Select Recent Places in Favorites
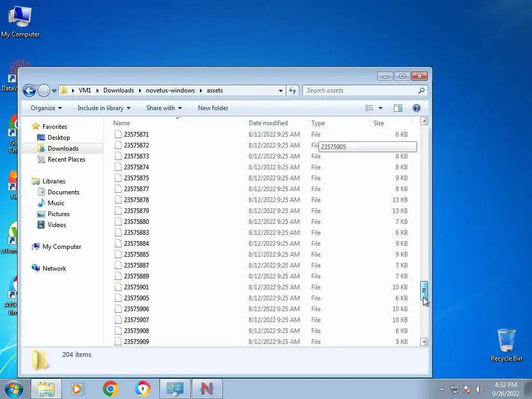Screen dimensions: 532x399 [x=66, y=159]
